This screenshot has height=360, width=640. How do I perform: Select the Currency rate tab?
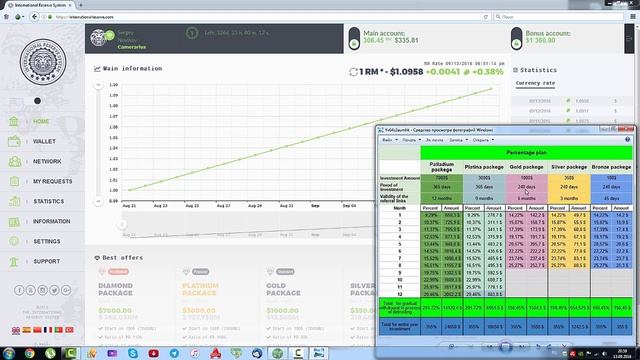pyautogui.click(x=535, y=83)
